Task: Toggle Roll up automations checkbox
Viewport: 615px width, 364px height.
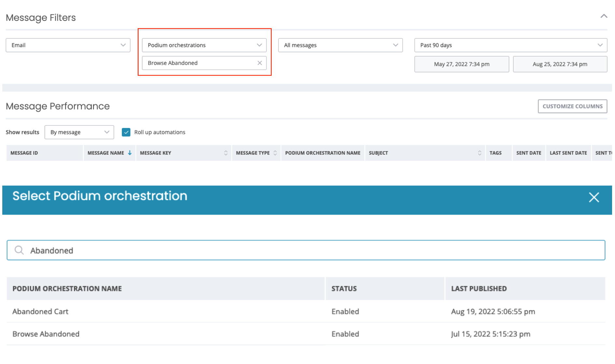Action: 126,132
